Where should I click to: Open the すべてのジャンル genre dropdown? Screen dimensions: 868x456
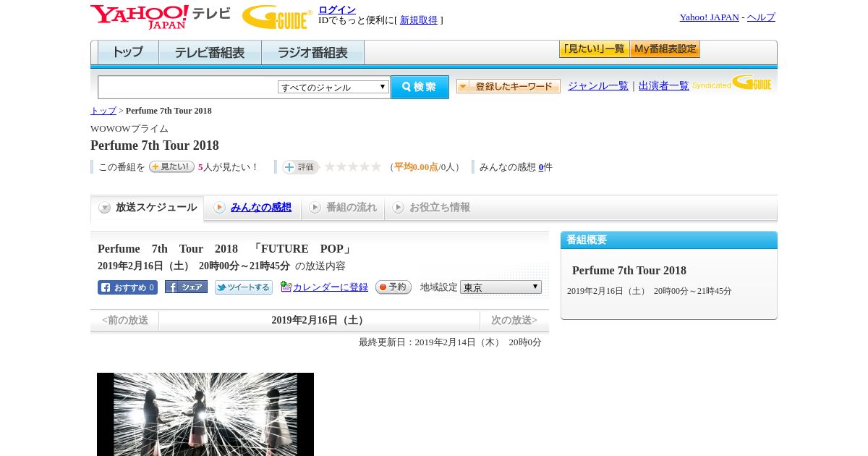pyautogui.click(x=333, y=87)
